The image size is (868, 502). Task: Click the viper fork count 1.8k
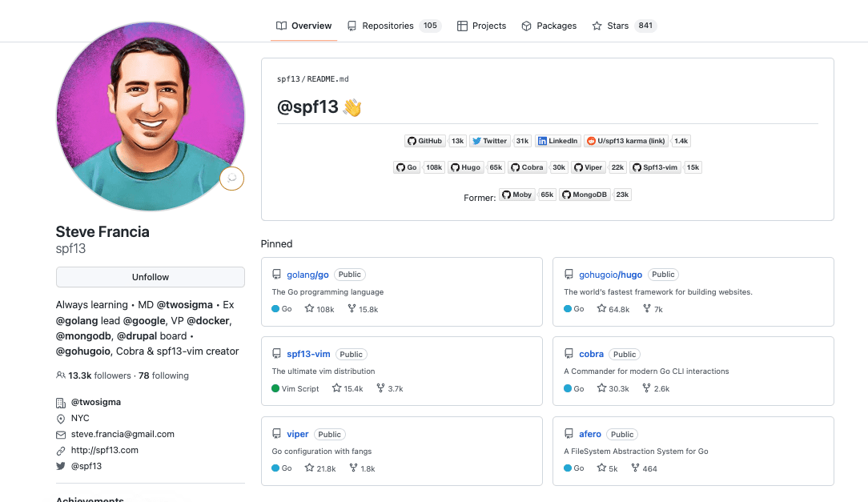click(362, 468)
